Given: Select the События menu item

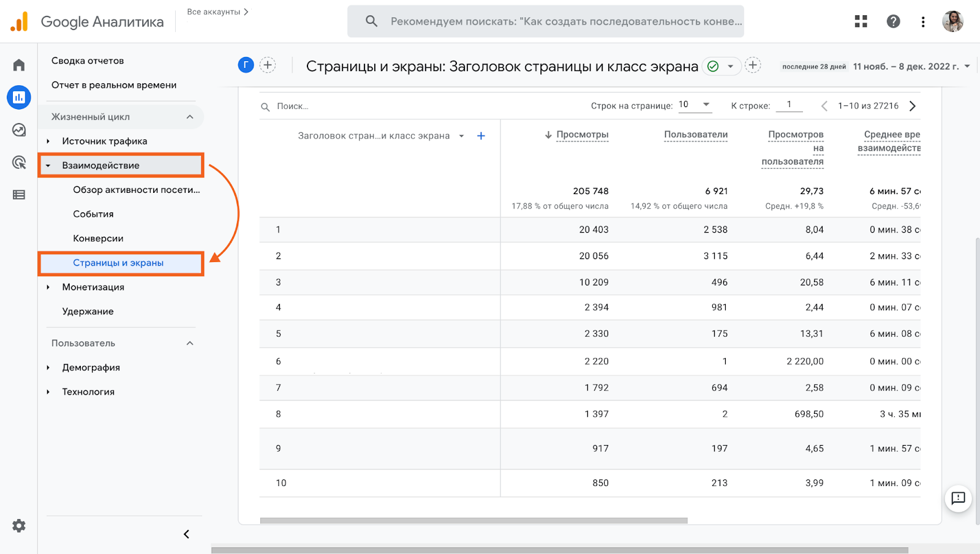Looking at the screenshot, I should pos(93,214).
